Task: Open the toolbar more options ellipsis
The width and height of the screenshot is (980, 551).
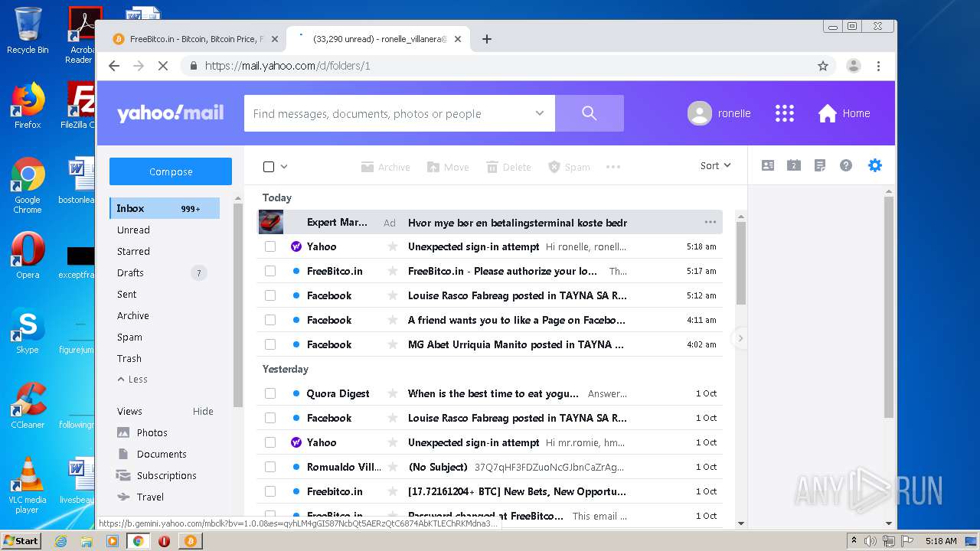Action: click(613, 167)
